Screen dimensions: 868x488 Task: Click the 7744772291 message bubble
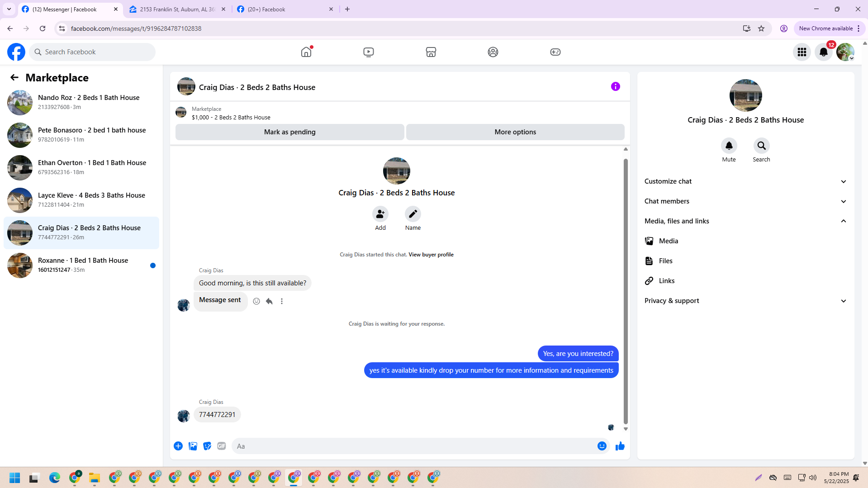217,415
